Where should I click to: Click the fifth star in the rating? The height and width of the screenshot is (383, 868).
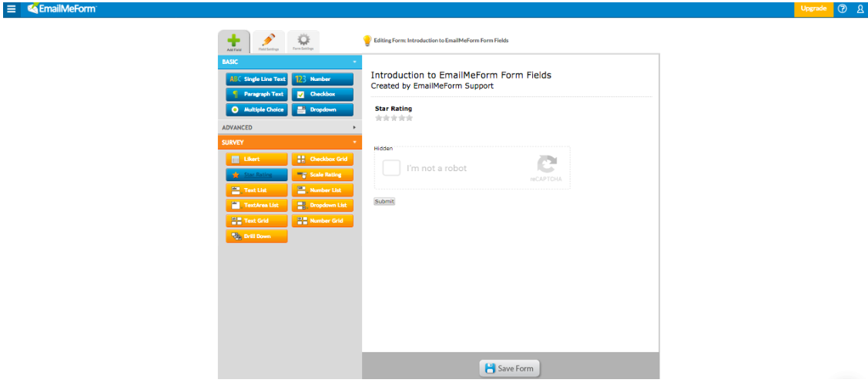click(409, 118)
